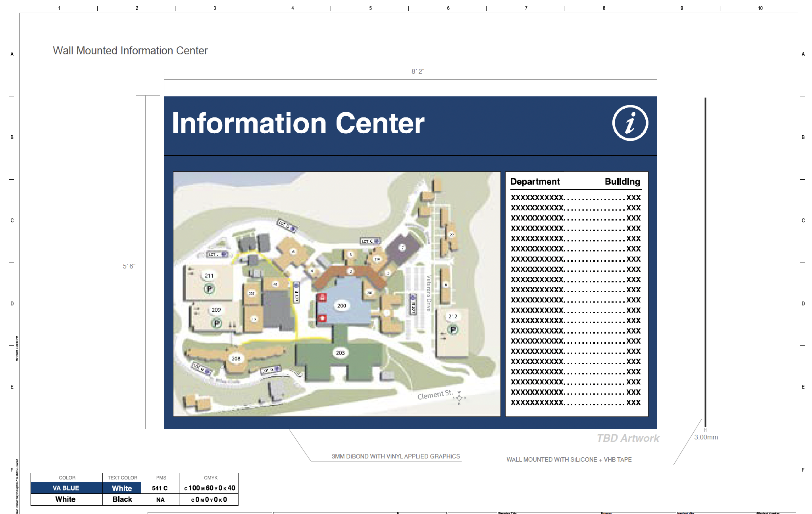The image size is (812, 514).
Task: Click the upper red icon on building 200
Action: (x=322, y=297)
